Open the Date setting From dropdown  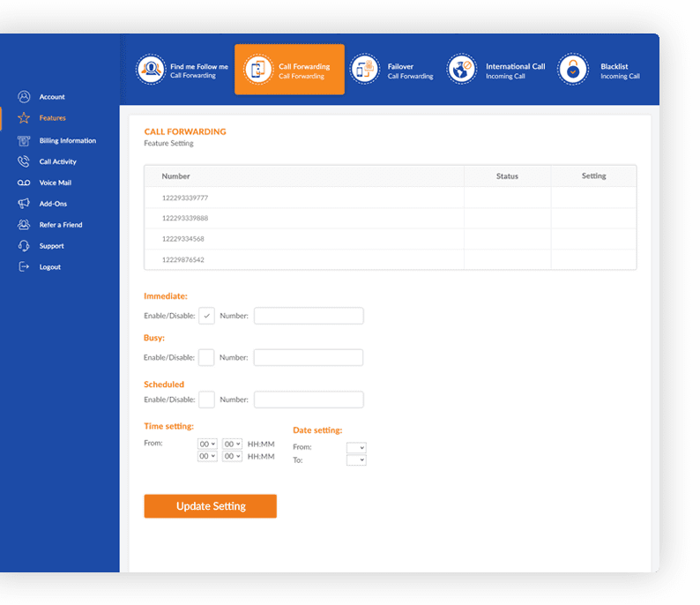coord(356,448)
